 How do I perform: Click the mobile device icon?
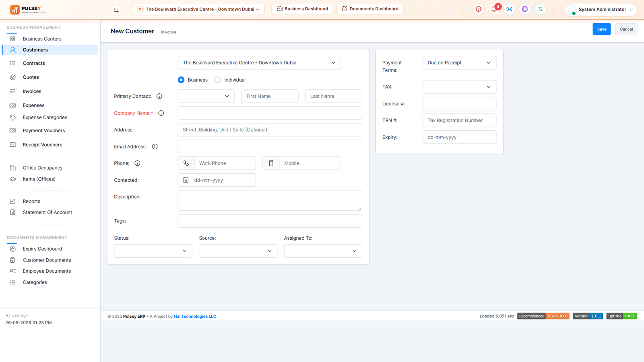point(271,163)
